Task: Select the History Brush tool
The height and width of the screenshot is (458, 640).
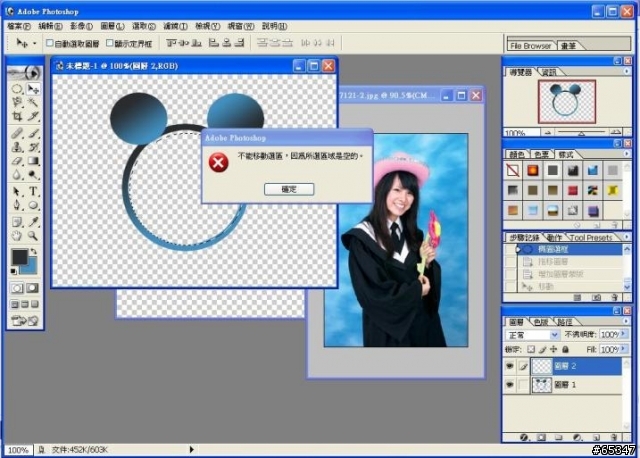Action: pos(33,147)
